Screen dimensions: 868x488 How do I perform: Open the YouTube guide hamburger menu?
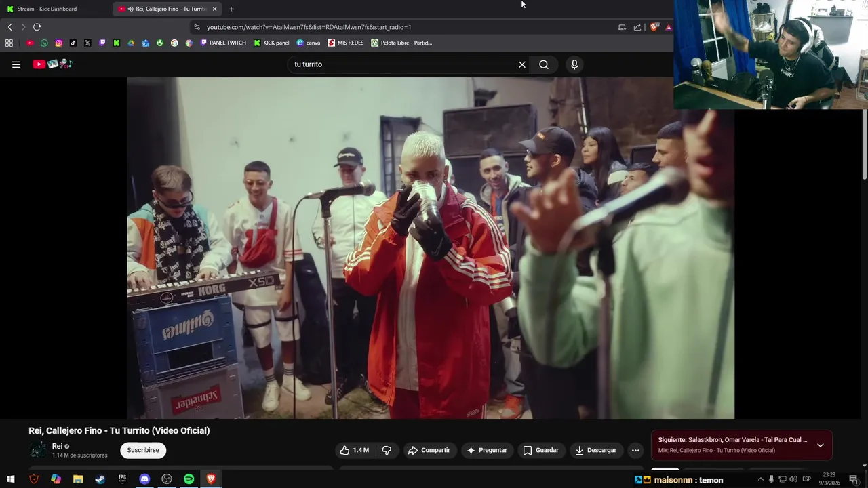[16, 64]
